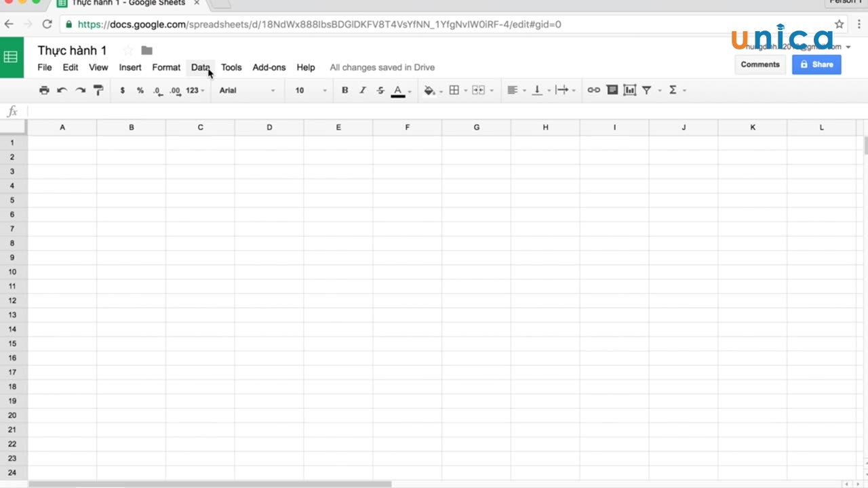Open the fill color bucket
This screenshot has width=868, height=488.
[x=429, y=90]
